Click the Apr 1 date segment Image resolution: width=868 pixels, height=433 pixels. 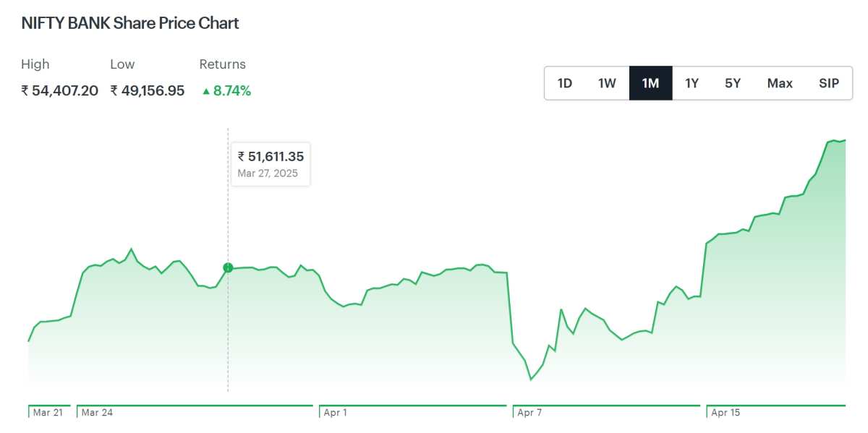pyautogui.click(x=413, y=411)
